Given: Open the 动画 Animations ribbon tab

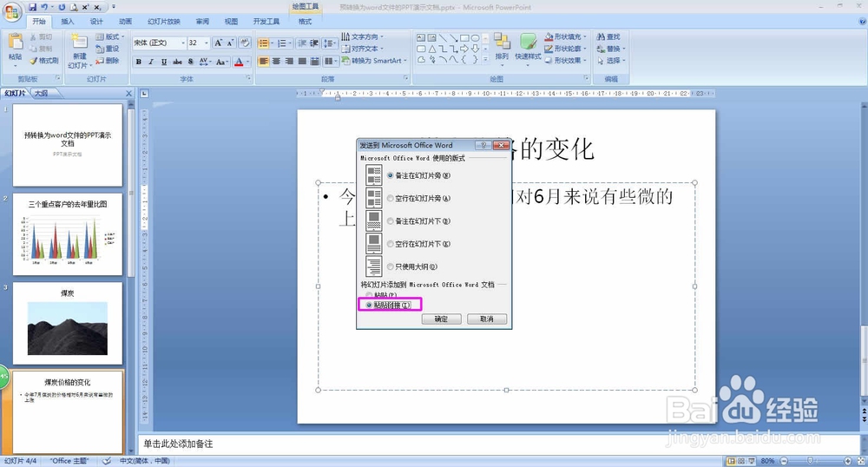Looking at the screenshot, I should (x=125, y=22).
